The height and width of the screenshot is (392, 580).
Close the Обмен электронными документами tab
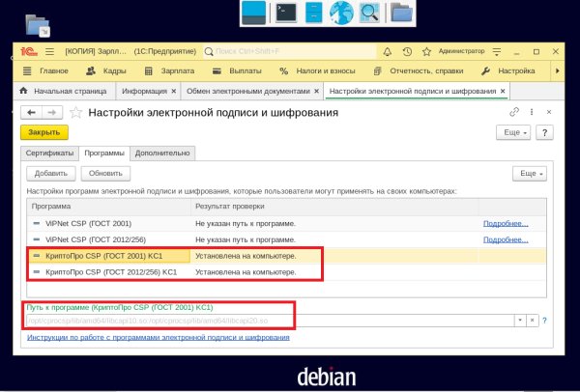(317, 91)
